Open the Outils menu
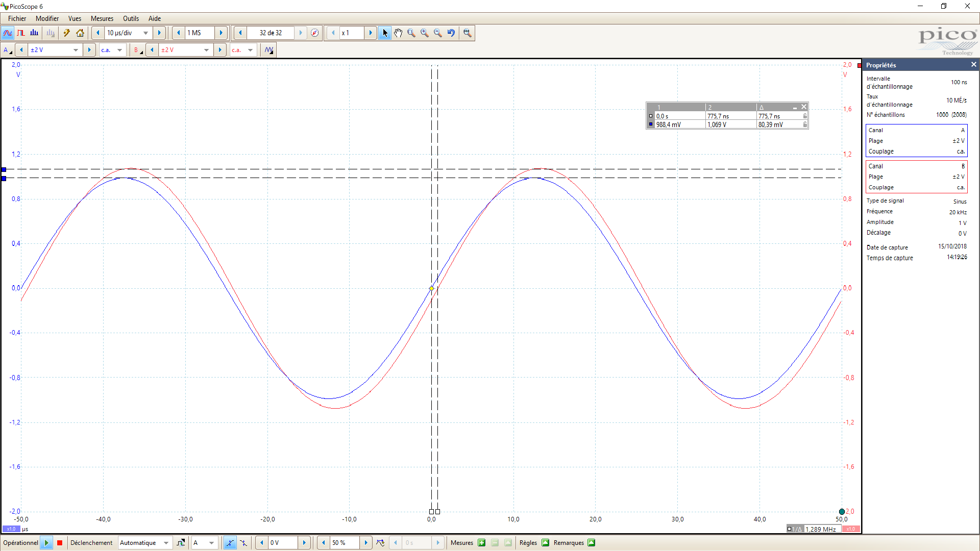980x551 pixels. point(131,18)
